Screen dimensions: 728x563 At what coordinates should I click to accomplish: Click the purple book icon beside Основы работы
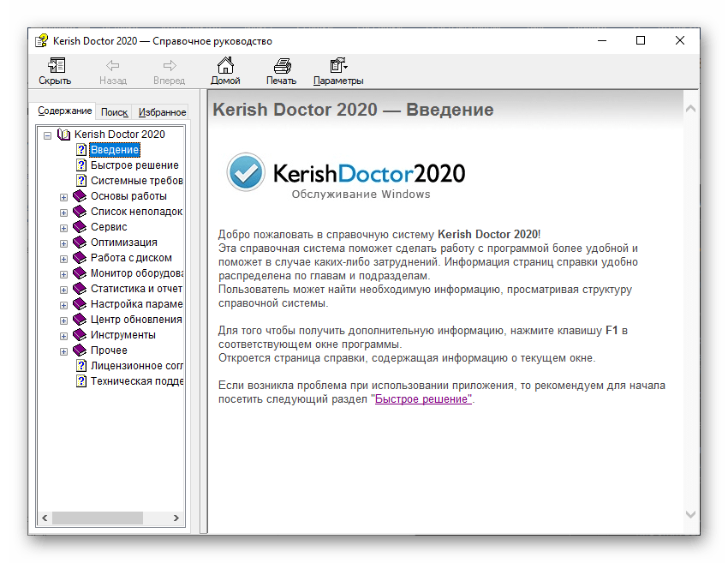[80, 196]
